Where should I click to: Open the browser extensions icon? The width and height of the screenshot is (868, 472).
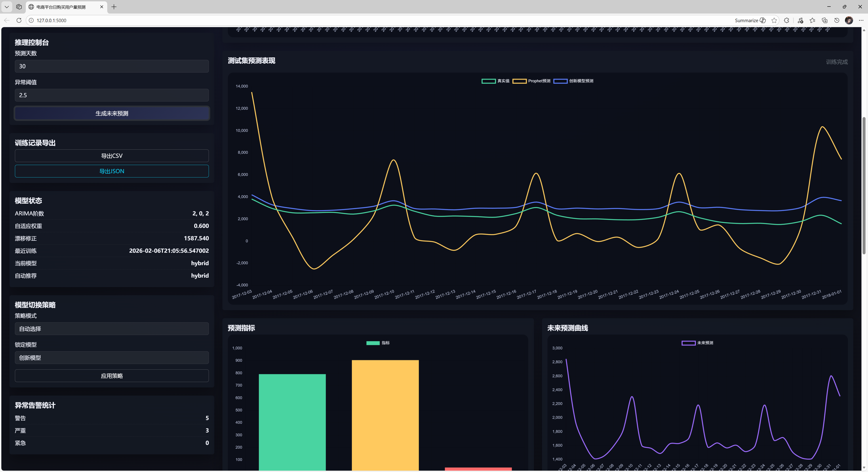(x=787, y=20)
